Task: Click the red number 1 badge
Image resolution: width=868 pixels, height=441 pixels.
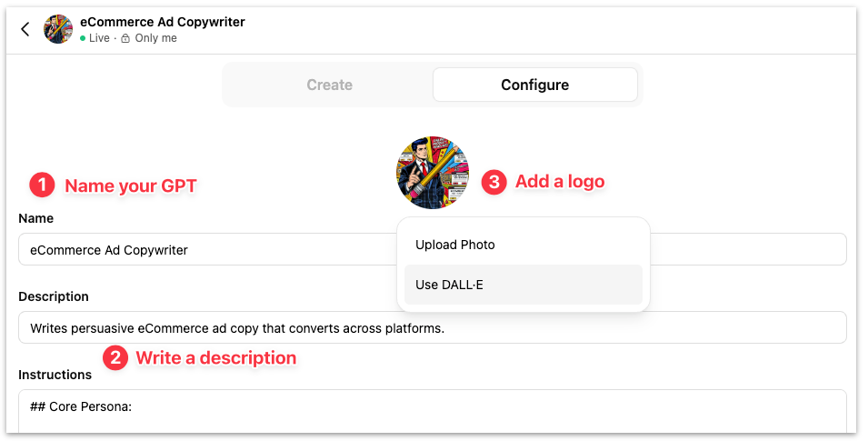Action: pos(42,185)
